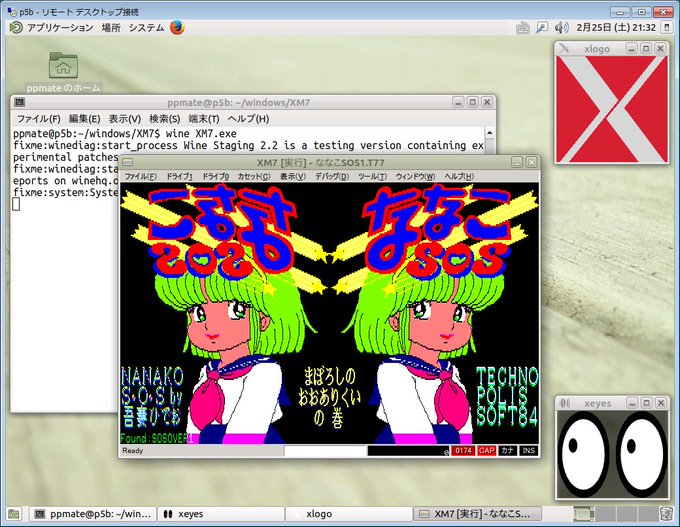Open ppmate home folder desktop icon
This screenshot has height=527, width=680.
tap(63, 72)
